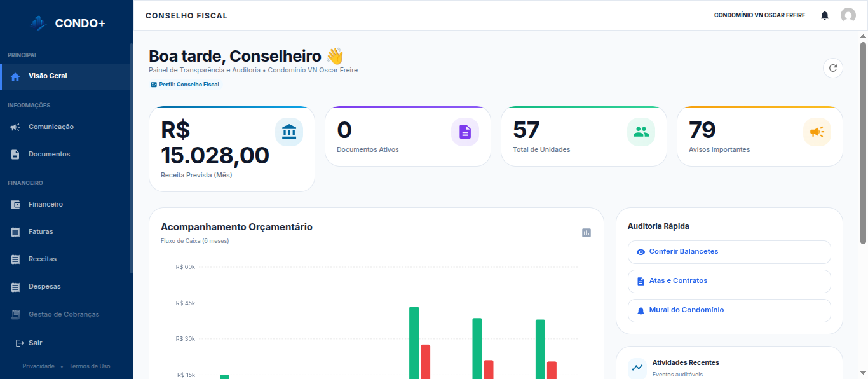Click the bank icon on Receita Prevista card
The width and height of the screenshot is (868, 379).
(x=289, y=132)
